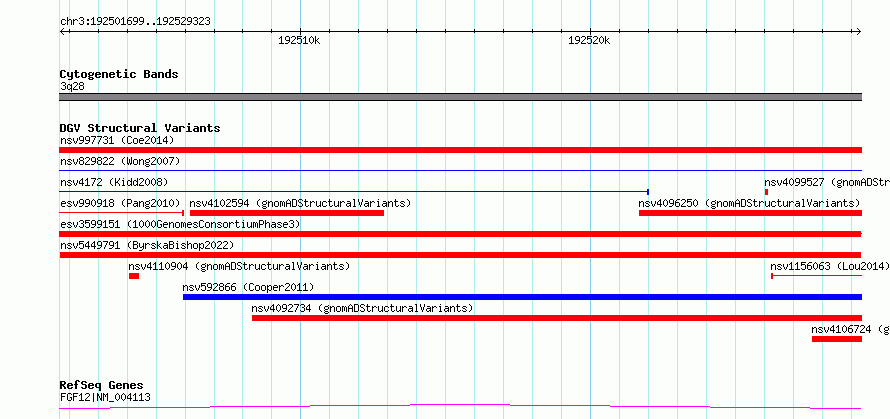Select the red nsv5449791 variant bar
This screenshot has width=890, height=419.
[460, 255]
